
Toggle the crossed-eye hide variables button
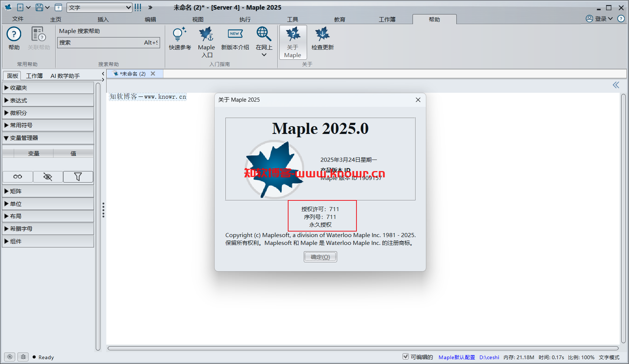point(48,177)
